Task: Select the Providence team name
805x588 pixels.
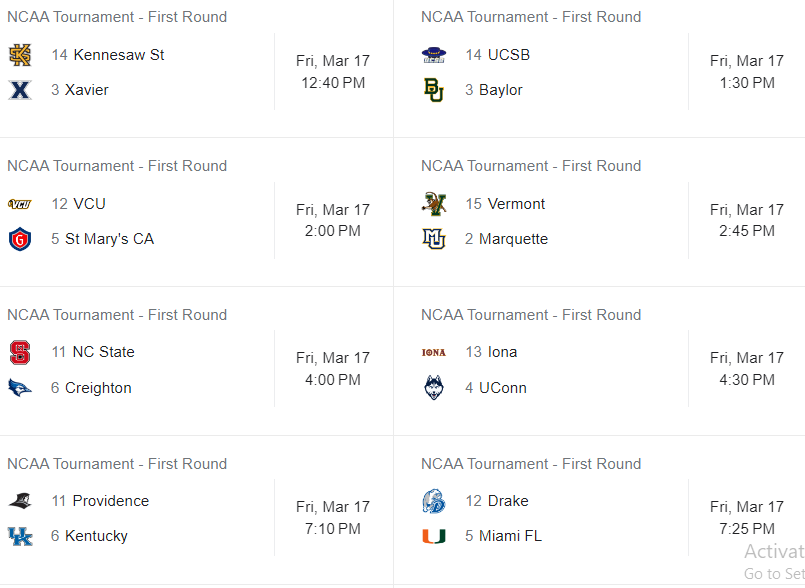Action: tap(110, 501)
